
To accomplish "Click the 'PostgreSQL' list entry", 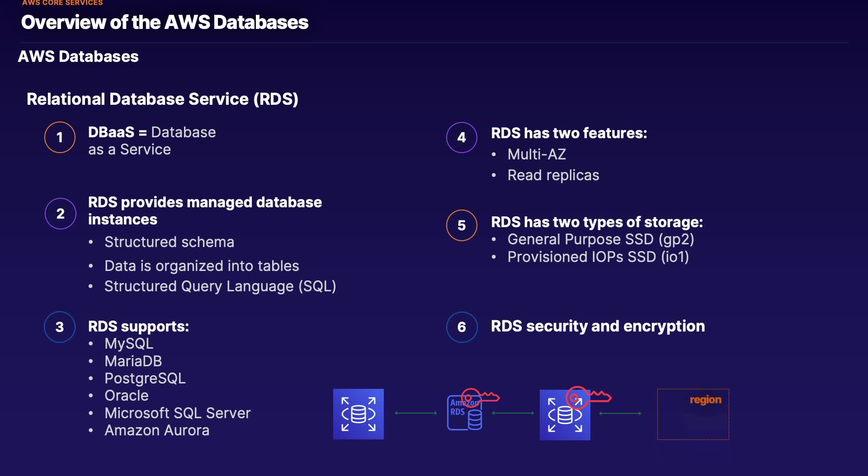I will (x=145, y=378).
